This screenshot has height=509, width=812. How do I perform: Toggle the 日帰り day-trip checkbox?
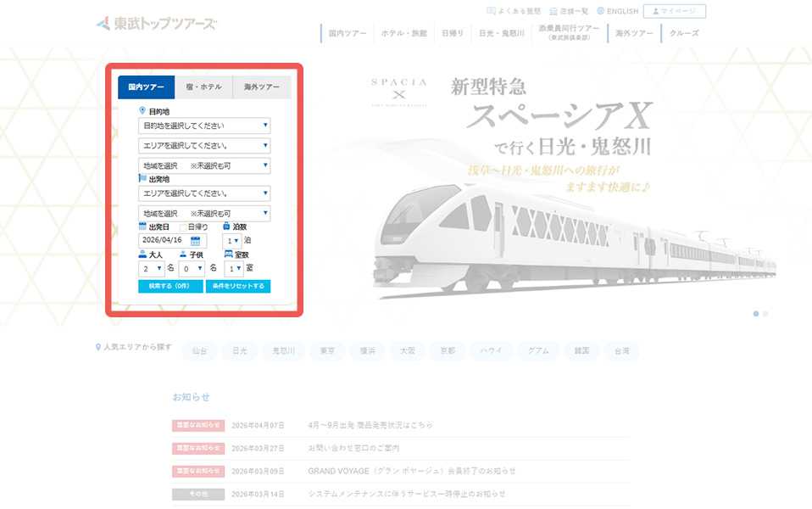pyautogui.click(x=183, y=227)
